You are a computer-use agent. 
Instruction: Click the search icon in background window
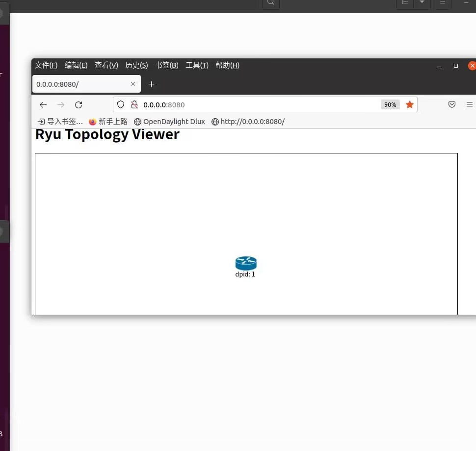pos(271,3)
